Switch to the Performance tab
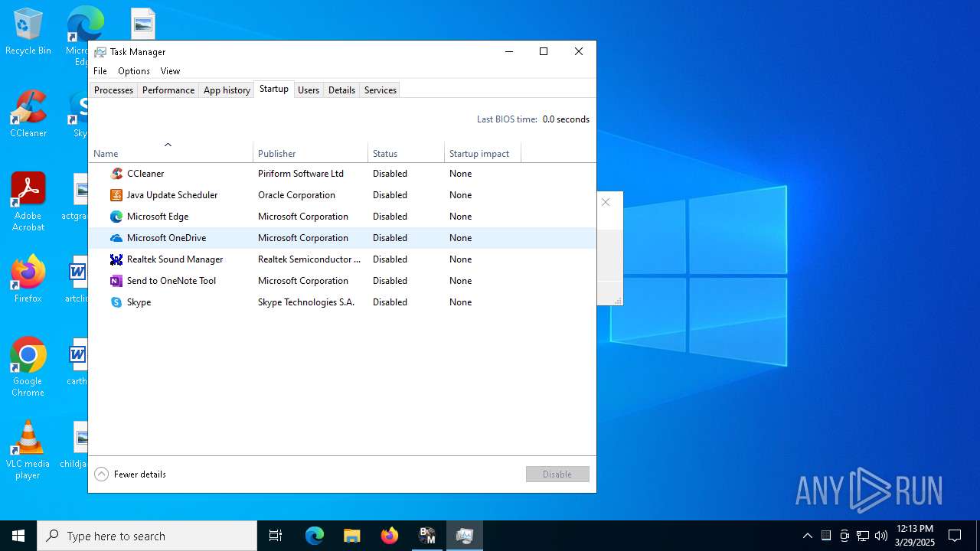Image resolution: width=980 pixels, height=551 pixels. tap(168, 90)
